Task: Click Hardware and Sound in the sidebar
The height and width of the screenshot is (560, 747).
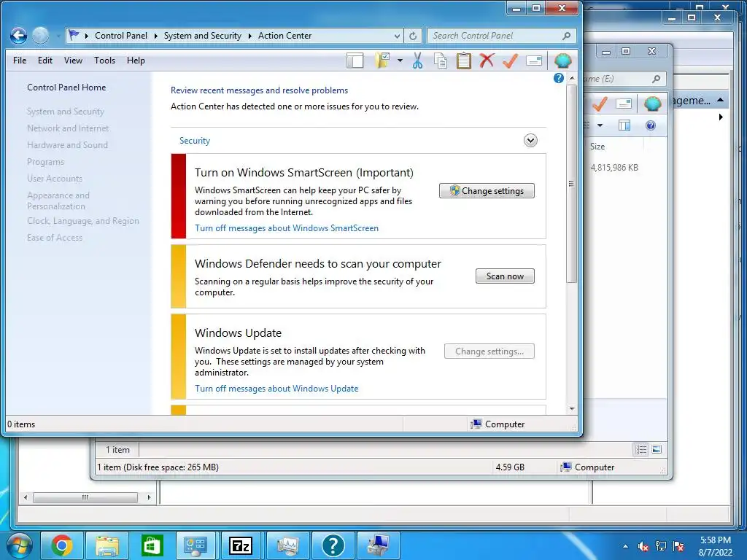Action: click(x=67, y=145)
